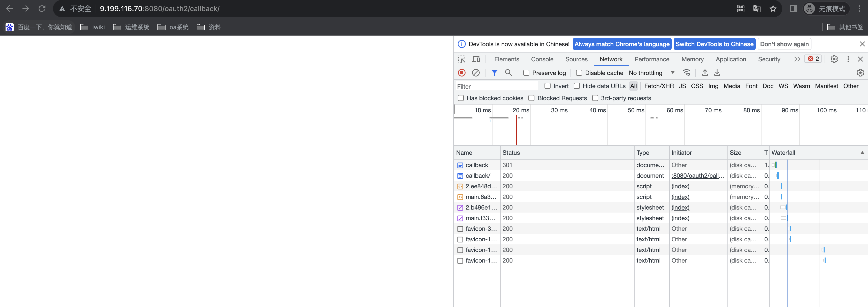Switch to the Console tab
Viewport: 868px width, 307px height.
(542, 59)
